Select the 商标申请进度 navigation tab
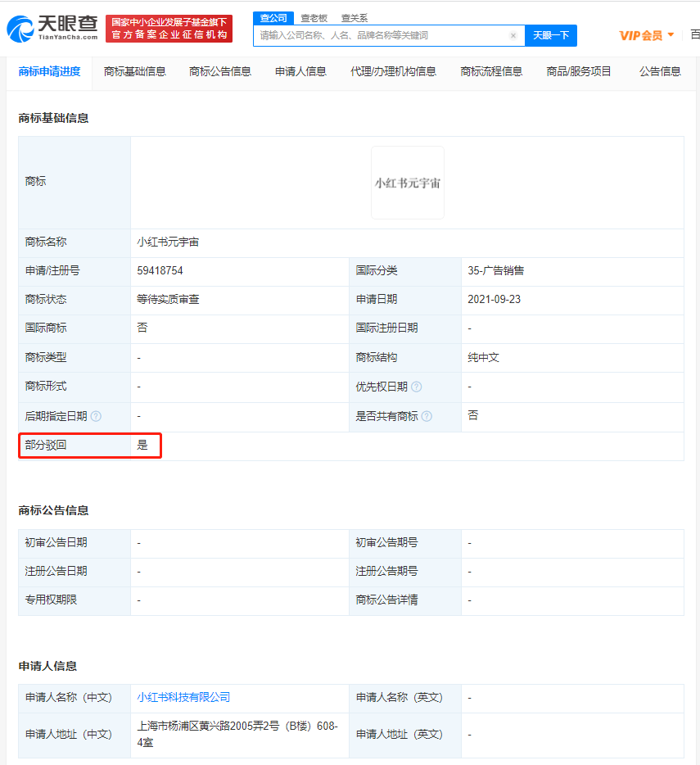The image size is (700, 765). pos(48,71)
